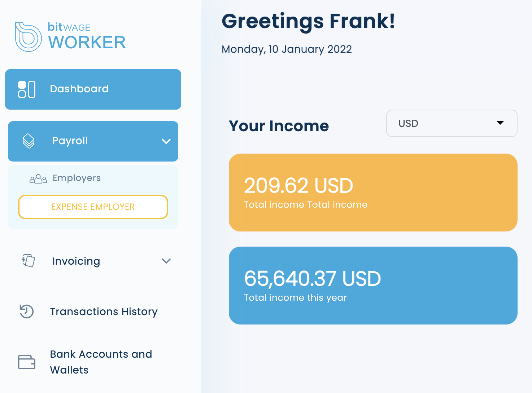532x393 pixels.
Task: Click the Payroll layers icon
Action: [x=29, y=141]
